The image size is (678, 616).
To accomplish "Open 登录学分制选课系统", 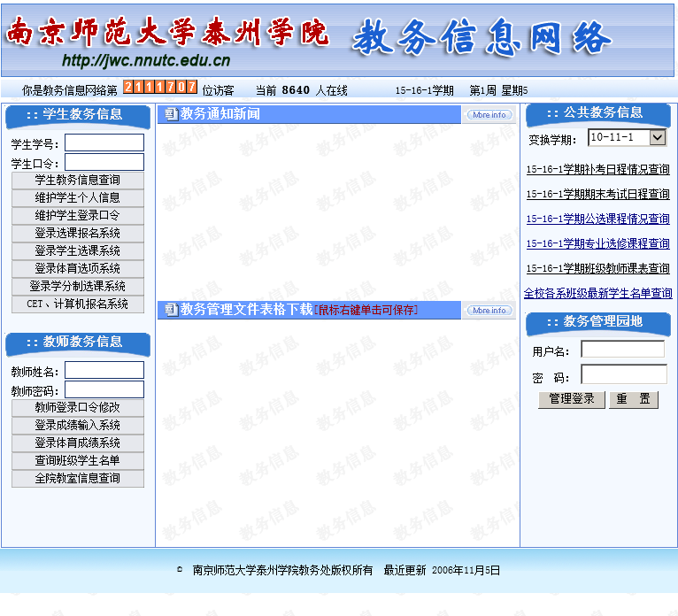I will [x=78, y=287].
